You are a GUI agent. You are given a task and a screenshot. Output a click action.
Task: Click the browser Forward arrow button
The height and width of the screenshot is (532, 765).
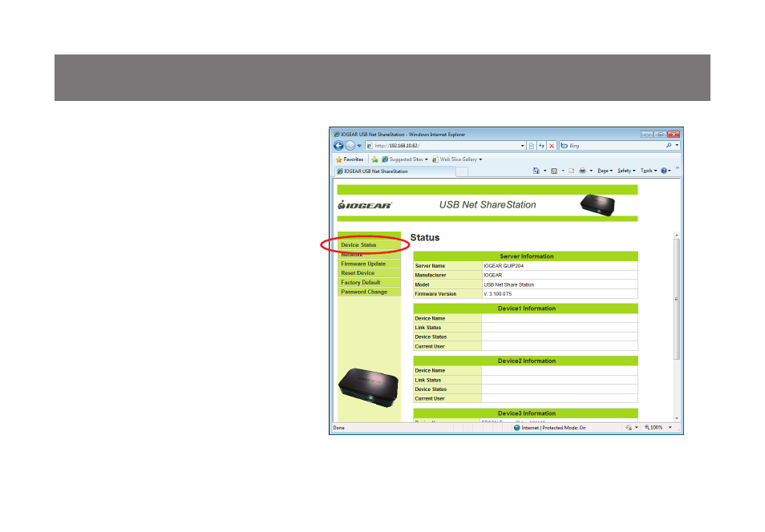pyautogui.click(x=350, y=145)
